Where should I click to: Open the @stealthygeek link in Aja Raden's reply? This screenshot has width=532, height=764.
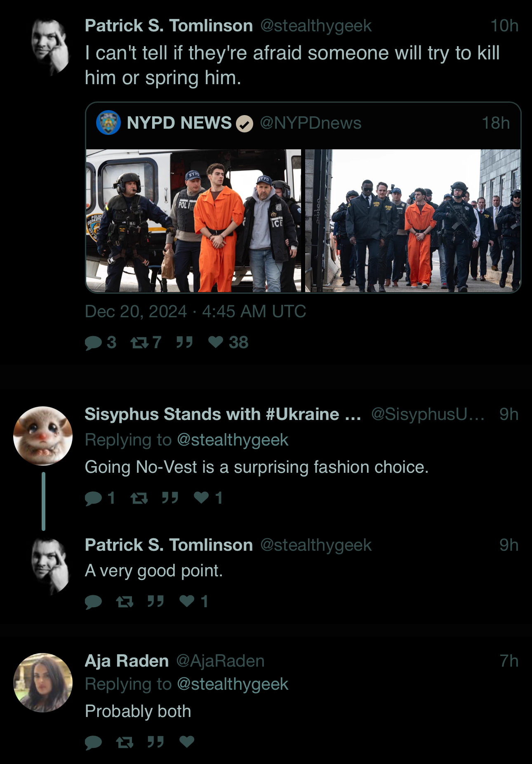point(233,684)
